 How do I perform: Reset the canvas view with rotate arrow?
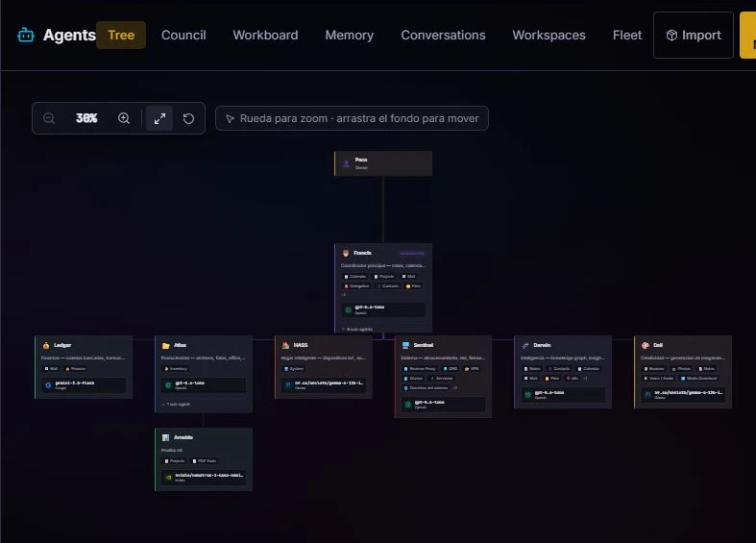188,118
